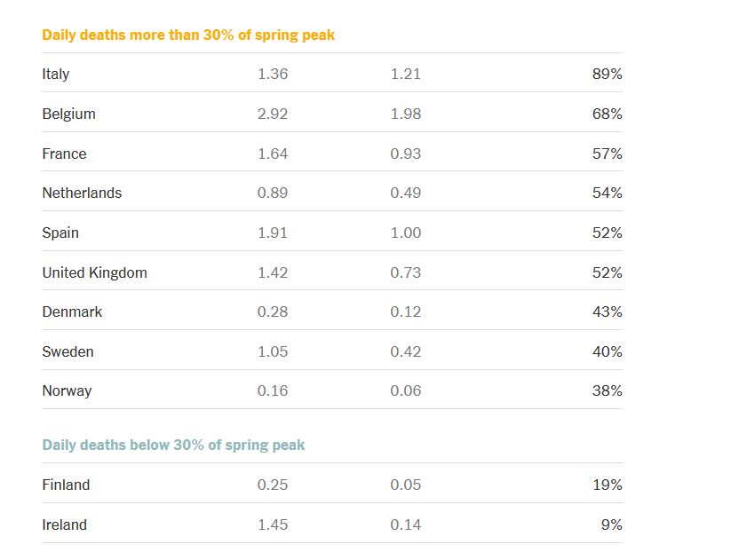The image size is (731, 560).
Task: Click on the Netherlands country name
Action: click(82, 193)
